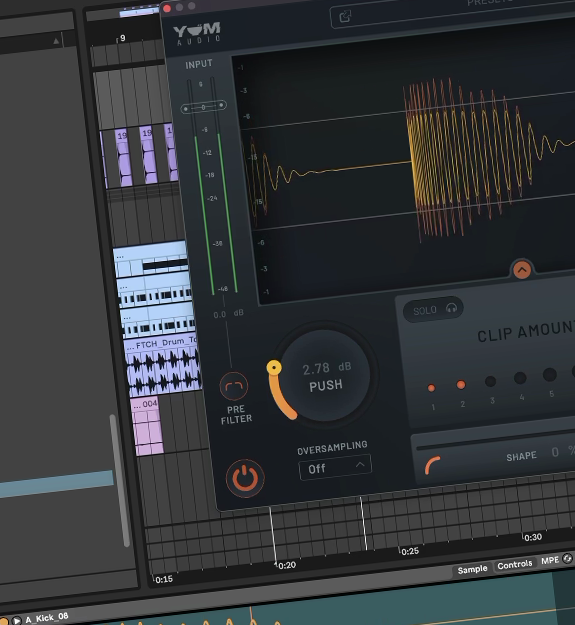Click the 2.78 dB push value

327,368
